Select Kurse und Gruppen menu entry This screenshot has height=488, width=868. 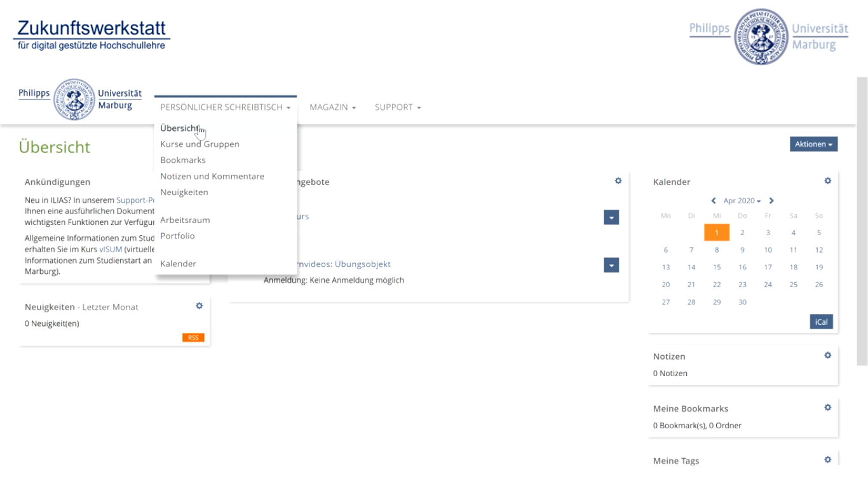200,144
